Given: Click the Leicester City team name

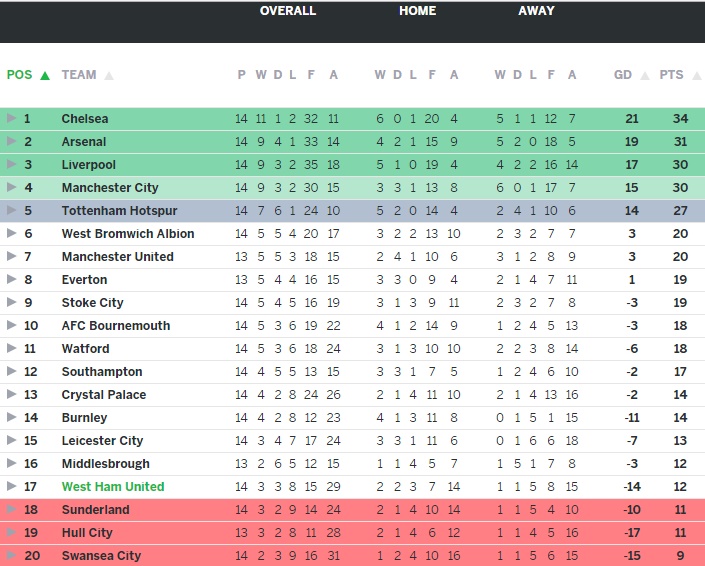Looking at the screenshot, I should (x=102, y=440).
